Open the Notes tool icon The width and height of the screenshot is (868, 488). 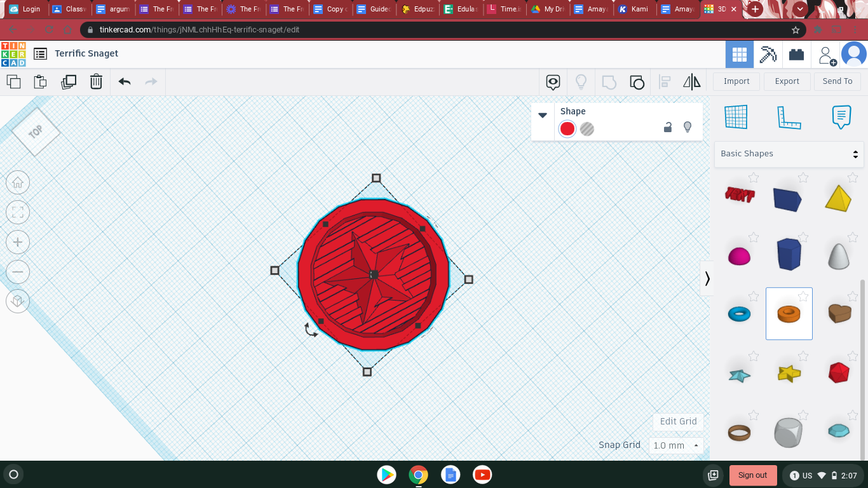point(553,81)
